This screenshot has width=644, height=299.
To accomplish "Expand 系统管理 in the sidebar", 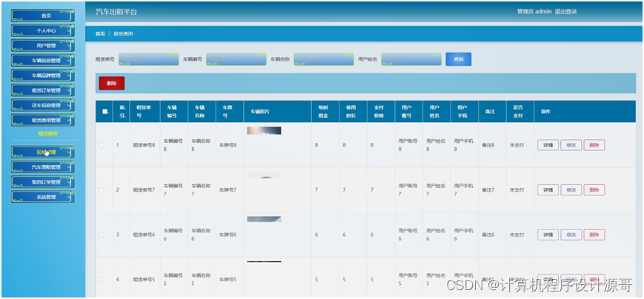I will tap(43, 197).
